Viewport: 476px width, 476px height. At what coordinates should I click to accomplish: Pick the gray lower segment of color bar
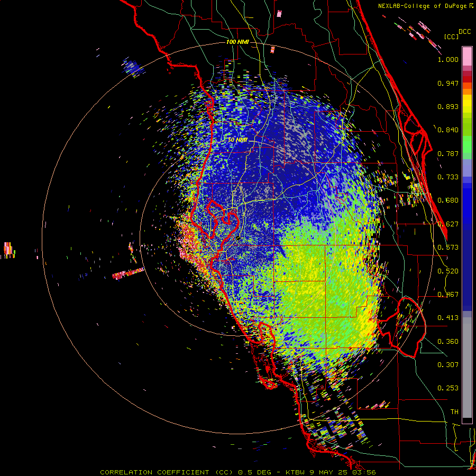coord(467,368)
